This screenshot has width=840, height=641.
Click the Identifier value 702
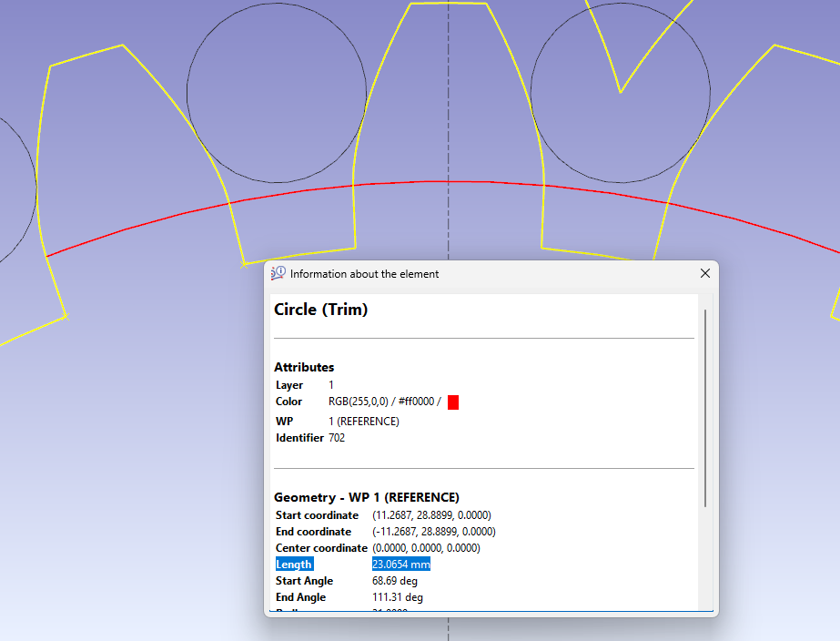(x=337, y=438)
